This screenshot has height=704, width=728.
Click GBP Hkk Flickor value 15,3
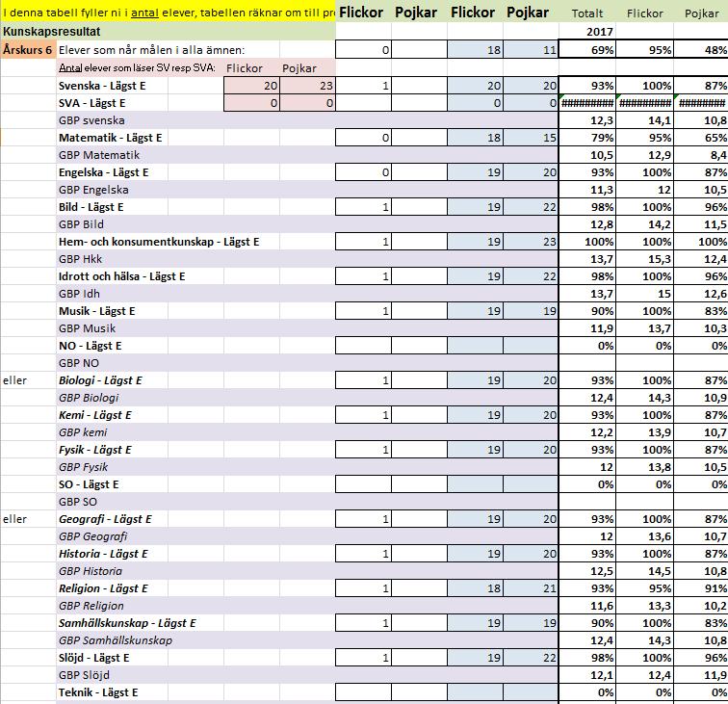(x=644, y=259)
